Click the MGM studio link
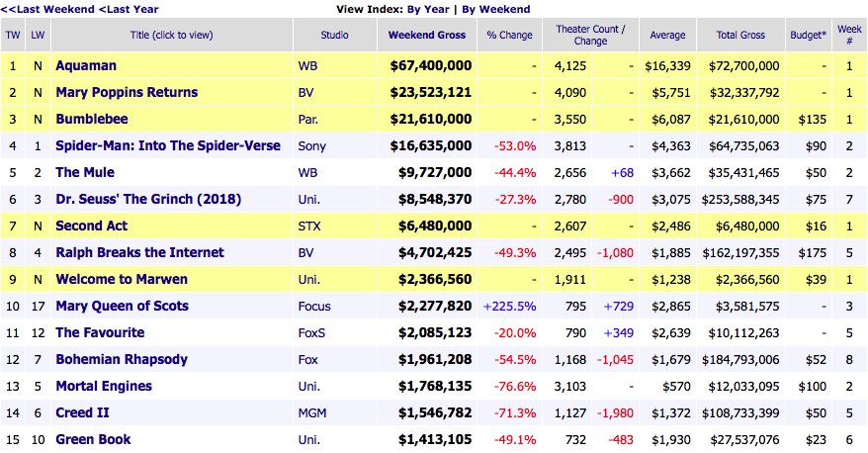 click(312, 413)
